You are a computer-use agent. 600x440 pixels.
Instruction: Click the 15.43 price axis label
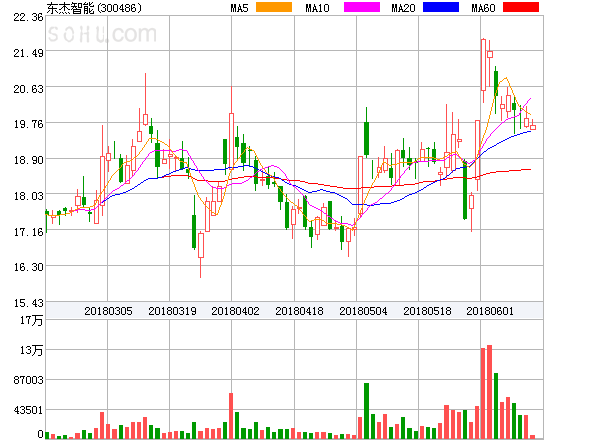pos(28,303)
